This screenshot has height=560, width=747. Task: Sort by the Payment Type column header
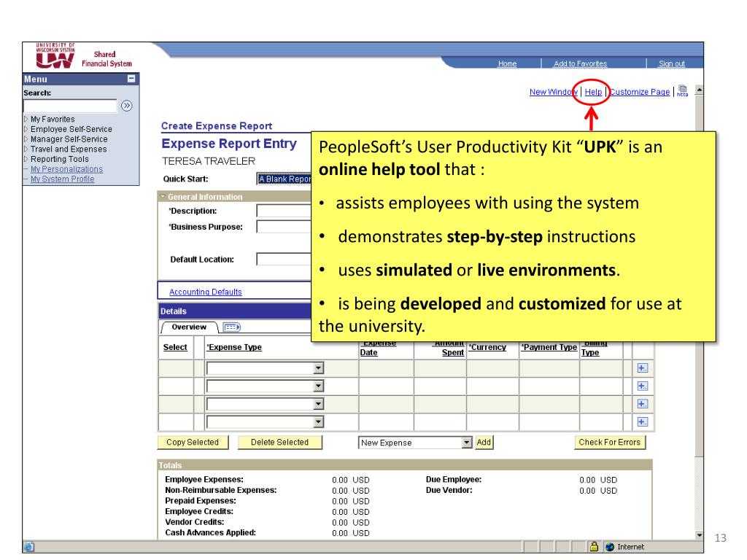coord(549,347)
